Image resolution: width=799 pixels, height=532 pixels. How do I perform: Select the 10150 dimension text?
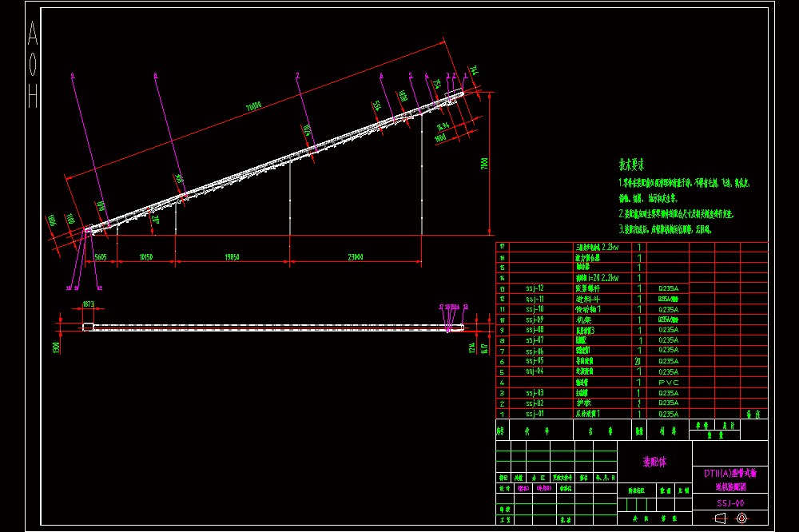[x=146, y=257]
